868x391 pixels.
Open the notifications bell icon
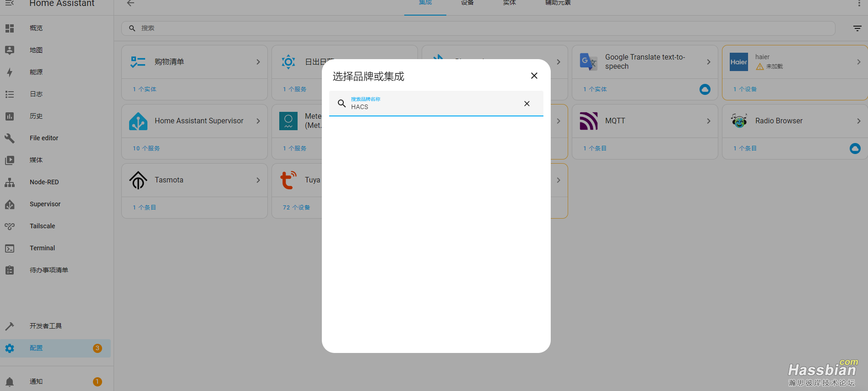tap(10, 382)
